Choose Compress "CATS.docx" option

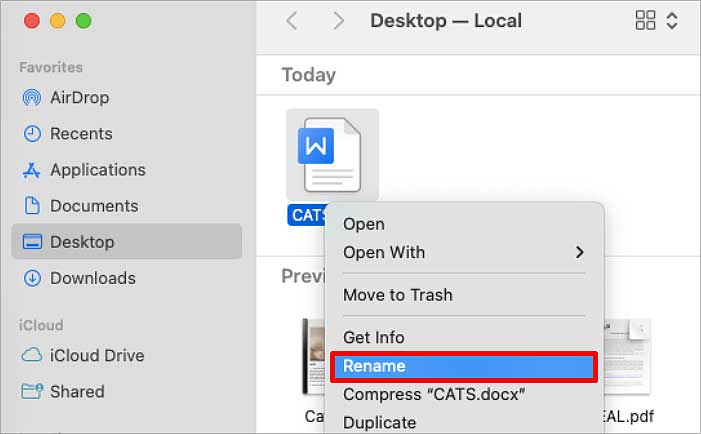point(434,395)
